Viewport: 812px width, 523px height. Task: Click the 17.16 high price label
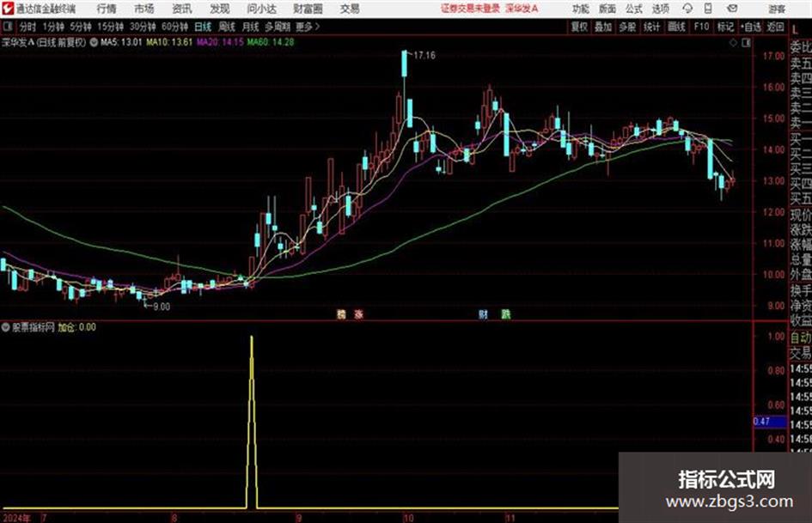coord(424,56)
